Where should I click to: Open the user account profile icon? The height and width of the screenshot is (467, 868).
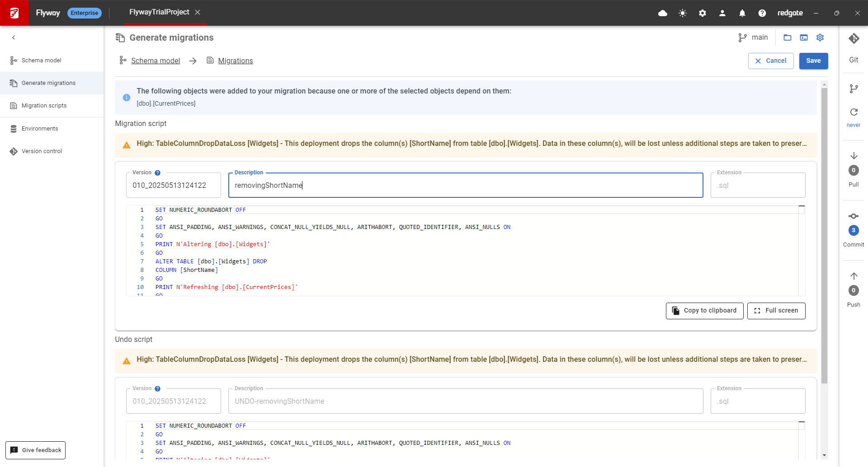point(722,13)
